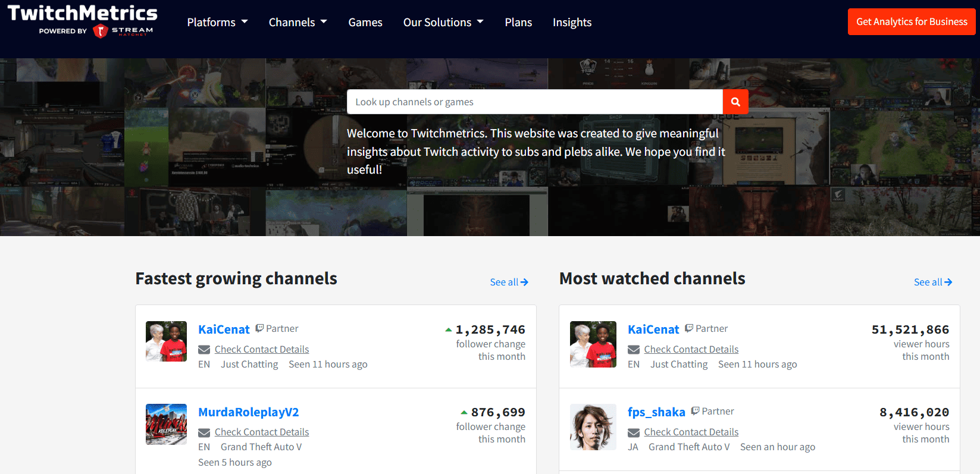Open MurdaRoleplayV2 channel link
980x474 pixels.
[x=249, y=412]
